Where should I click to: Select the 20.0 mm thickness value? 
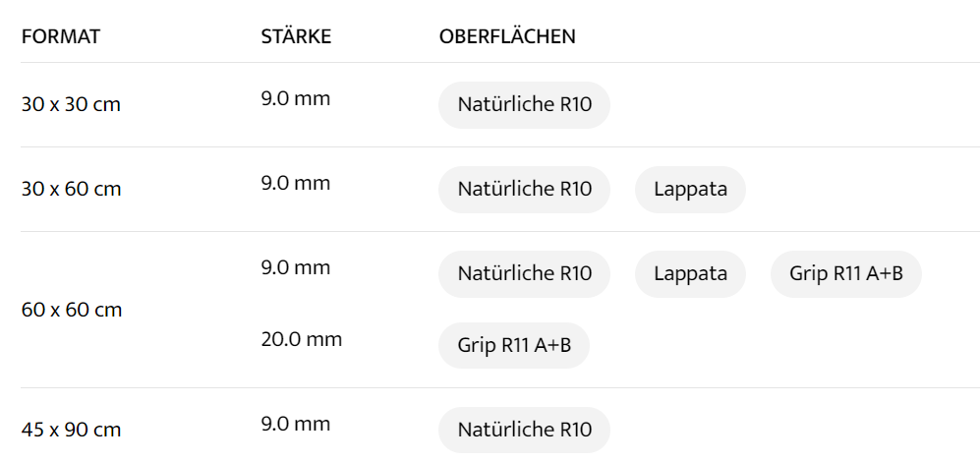pyautogui.click(x=301, y=339)
